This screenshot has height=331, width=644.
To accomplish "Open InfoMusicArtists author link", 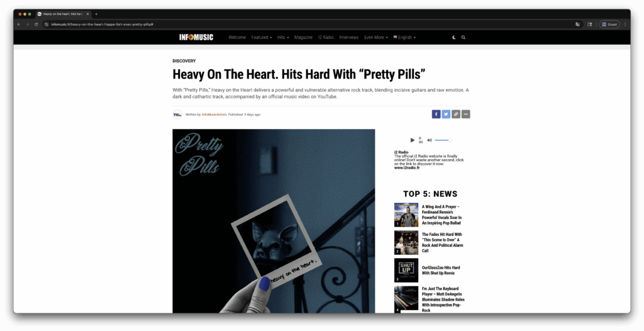I will pos(214,115).
